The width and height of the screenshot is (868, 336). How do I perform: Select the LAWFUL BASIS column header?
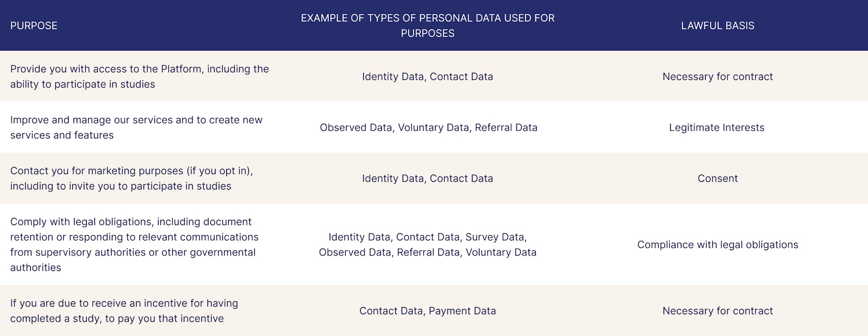718,26
